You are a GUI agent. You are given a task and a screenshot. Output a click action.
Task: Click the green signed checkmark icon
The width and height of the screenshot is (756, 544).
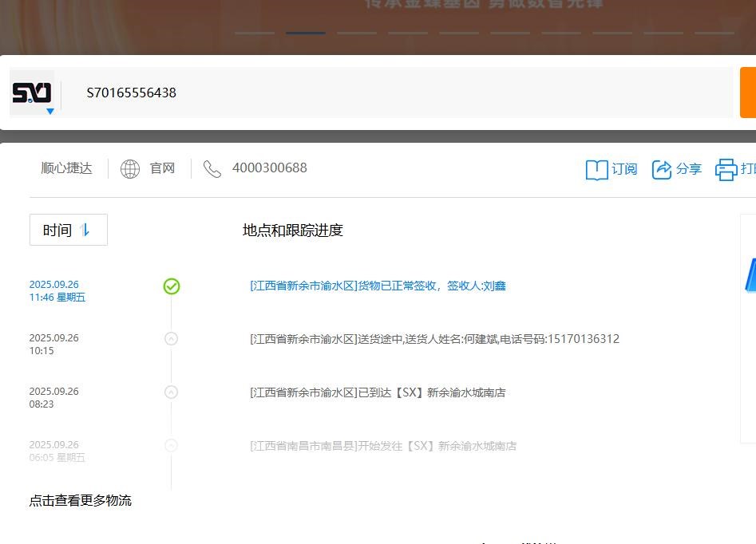point(171,286)
